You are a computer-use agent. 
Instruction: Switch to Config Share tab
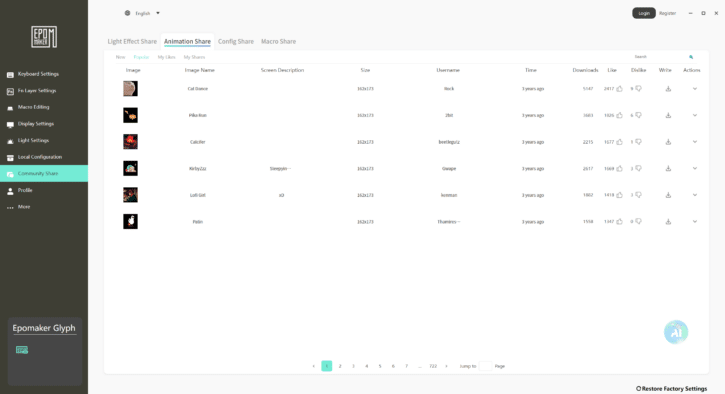coord(236,42)
